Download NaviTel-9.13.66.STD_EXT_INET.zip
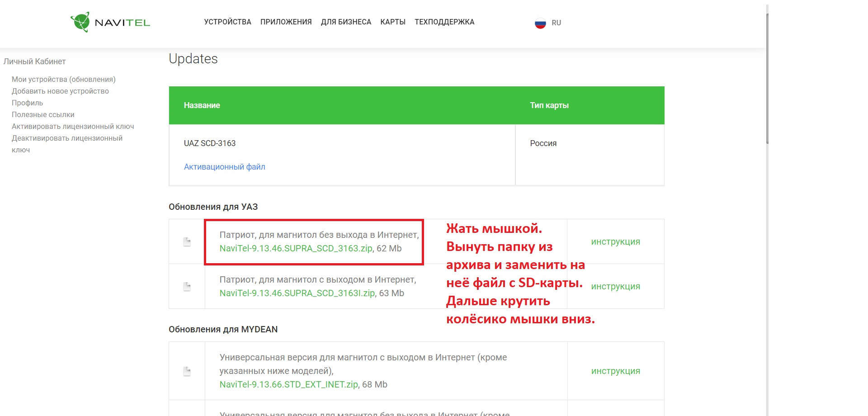The height and width of the screenshot is (416, 868). point(289,384)
